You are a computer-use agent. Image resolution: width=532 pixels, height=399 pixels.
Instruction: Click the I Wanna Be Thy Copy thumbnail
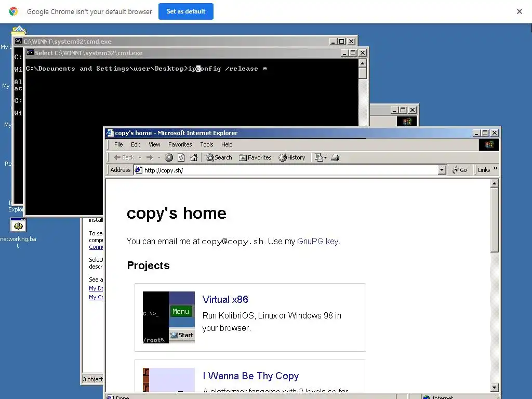[x=169, y=380]
